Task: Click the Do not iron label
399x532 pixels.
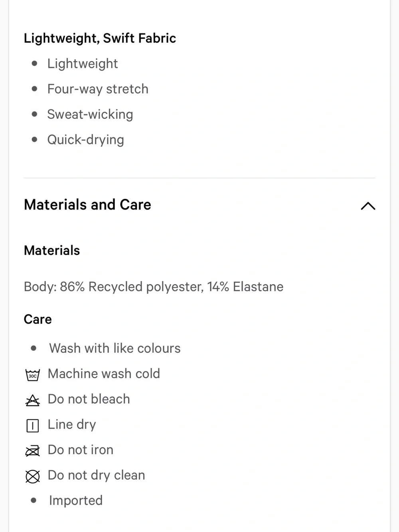Action: (x=81, y=450)
